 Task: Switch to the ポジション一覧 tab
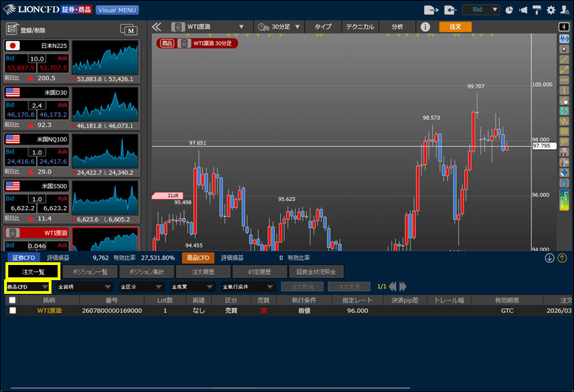(91, 272)
